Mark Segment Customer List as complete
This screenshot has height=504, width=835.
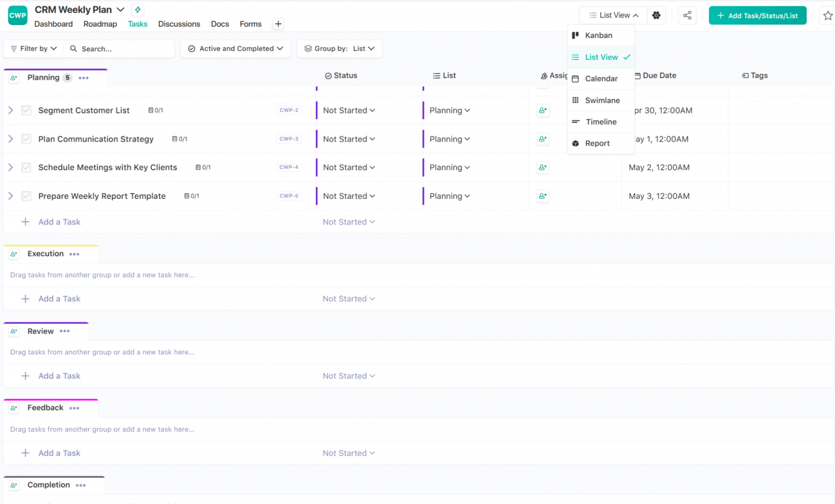coord(26,110)
